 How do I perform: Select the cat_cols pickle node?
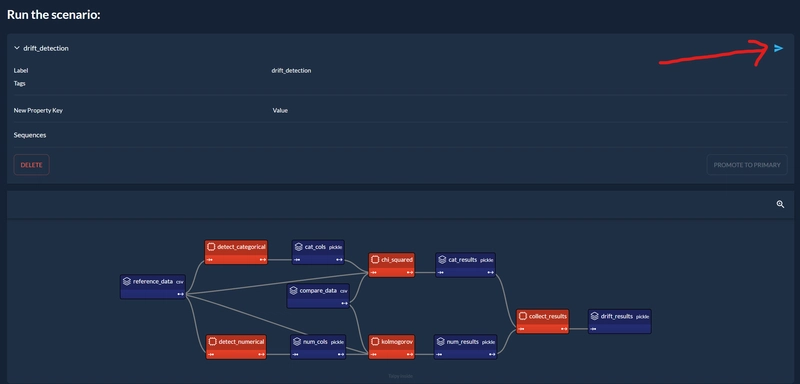click(318, 252)
